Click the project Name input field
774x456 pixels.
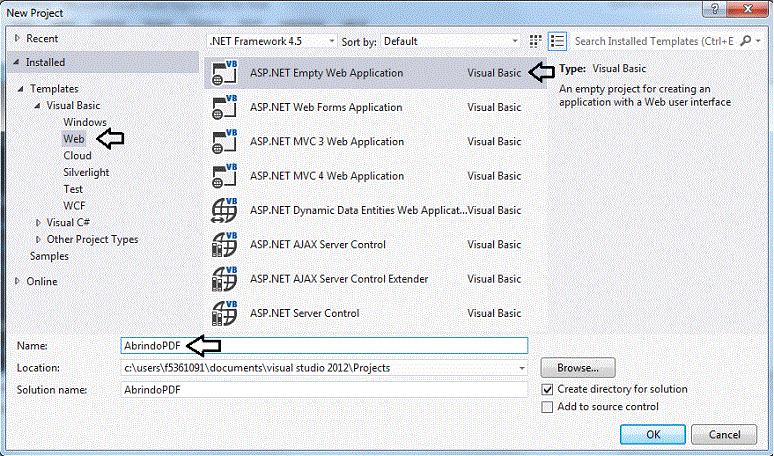click(324, 345)
